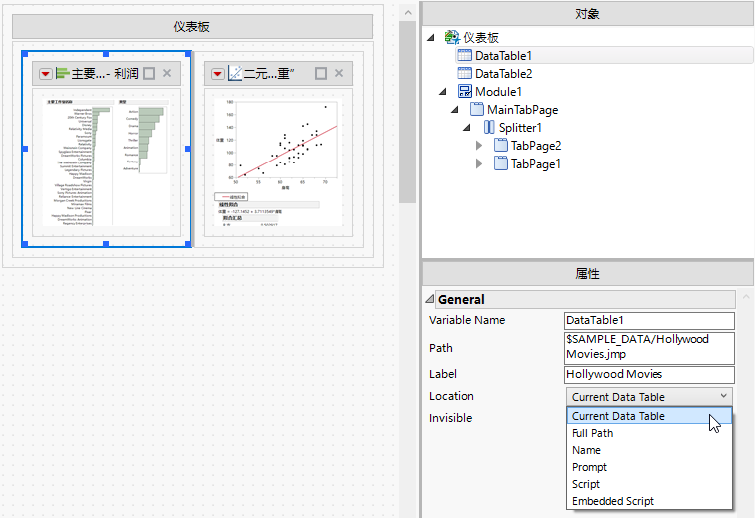
Task: Open red triangle menu on profit report panel
Action: coord(45,74)
